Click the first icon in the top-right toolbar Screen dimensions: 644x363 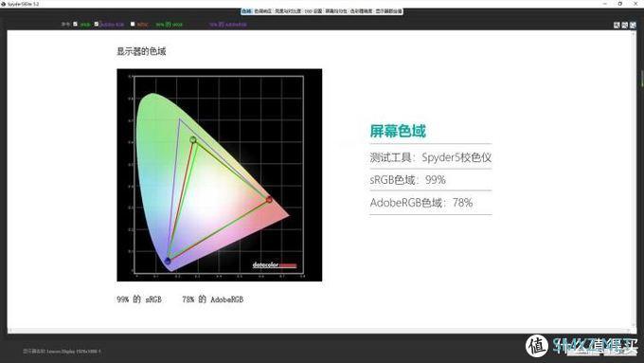[x=617, y=25]
